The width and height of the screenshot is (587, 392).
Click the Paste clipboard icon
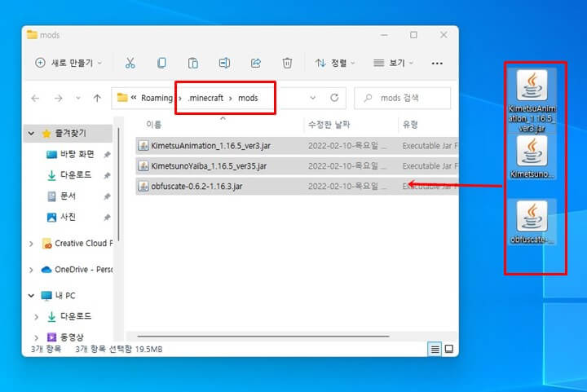192,63
